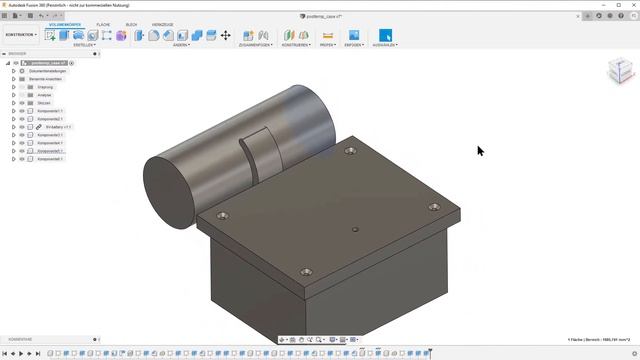Select the Fillet tool

click(154, 36)
